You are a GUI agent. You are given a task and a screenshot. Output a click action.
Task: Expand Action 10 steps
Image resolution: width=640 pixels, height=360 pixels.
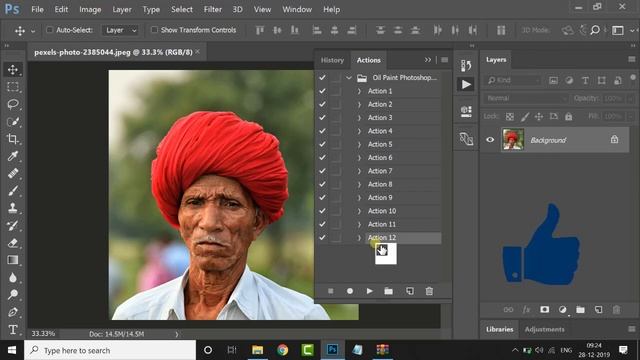[359, 211]
